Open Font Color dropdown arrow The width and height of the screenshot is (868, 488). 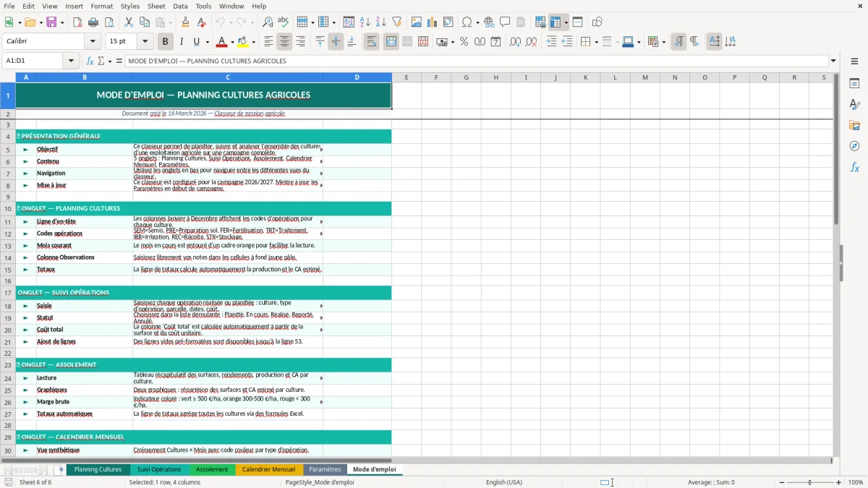pyautogui.click(x=232, y=42)
